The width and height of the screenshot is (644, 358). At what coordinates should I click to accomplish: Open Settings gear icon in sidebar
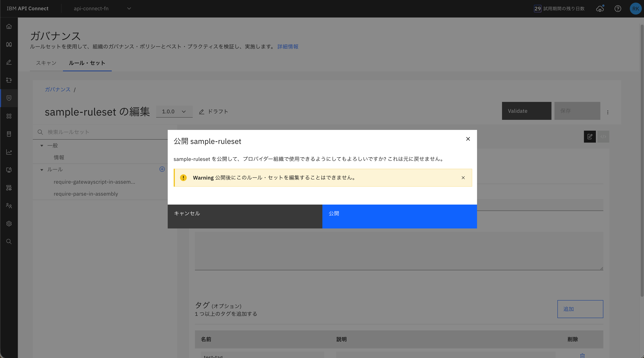(x=9, y=224)
